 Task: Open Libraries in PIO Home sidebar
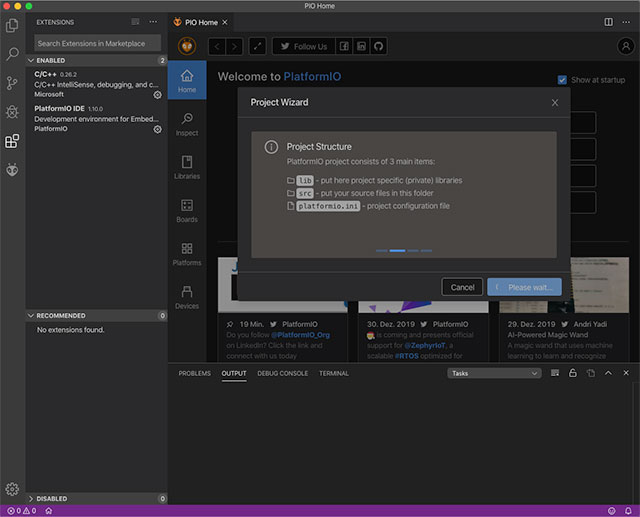187,167
